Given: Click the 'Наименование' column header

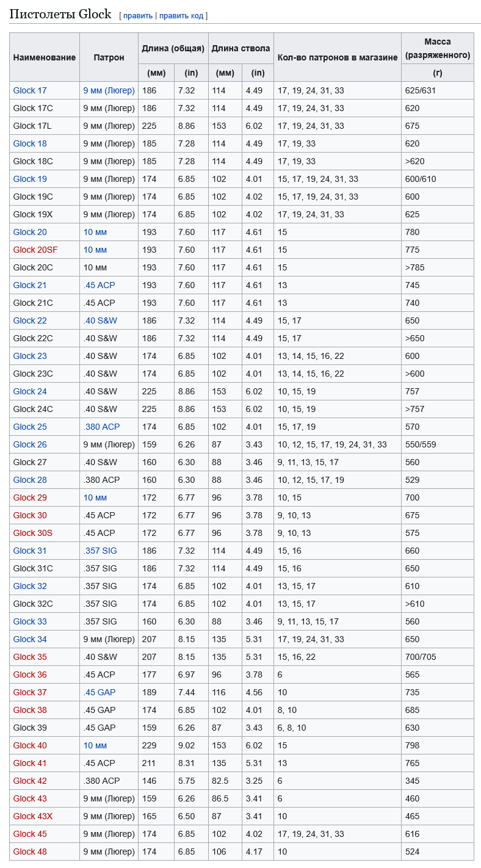Looking at the screenshot, I should pyautogui.click(x=45, y=57).
